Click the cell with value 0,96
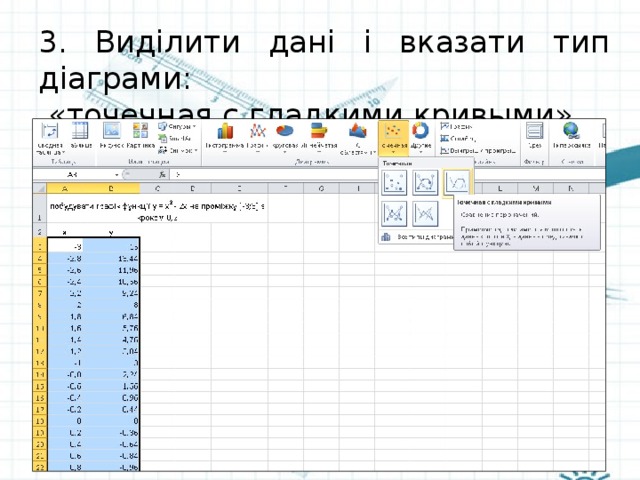This screenshot has height=480, width=640. click(111, 398)
